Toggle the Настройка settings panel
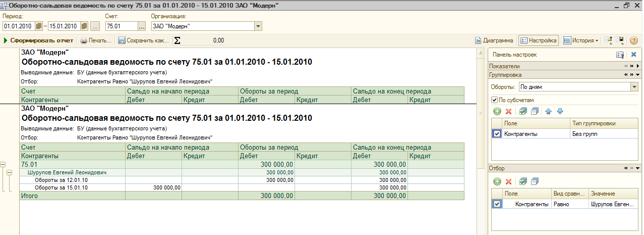The width and height of the screenshot is (644, 235). coord(538,40)
